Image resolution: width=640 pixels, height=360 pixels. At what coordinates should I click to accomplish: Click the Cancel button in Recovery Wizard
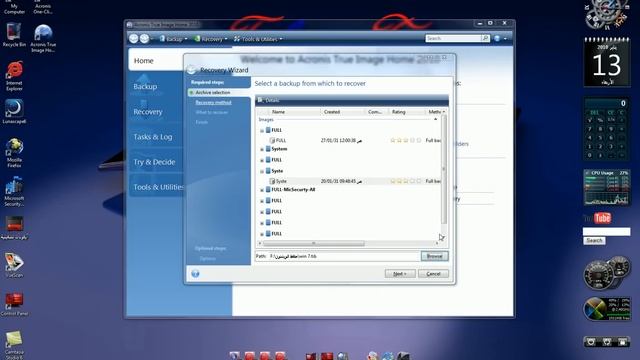tap(433, 274)
